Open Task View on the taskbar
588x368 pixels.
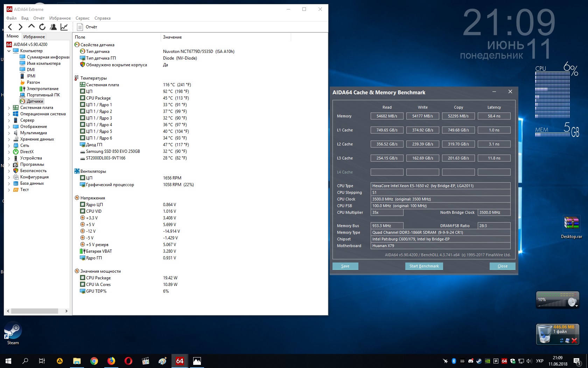[x=42, y=361]
